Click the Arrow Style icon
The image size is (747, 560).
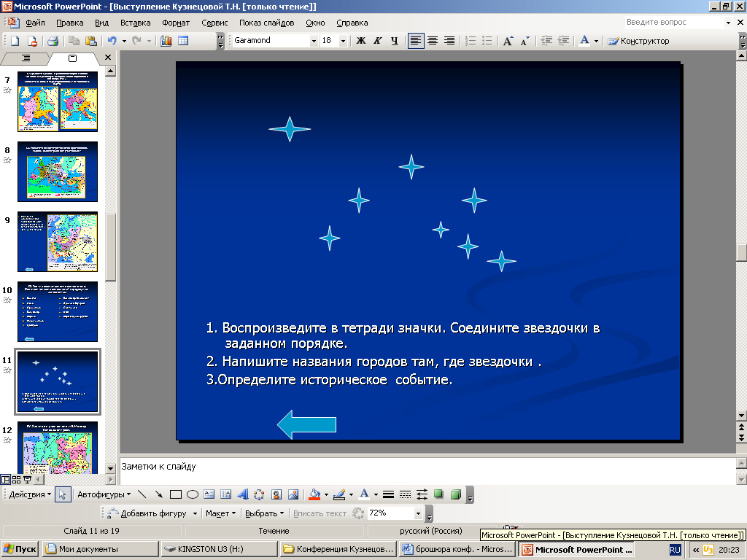click(x=422, y=494)
